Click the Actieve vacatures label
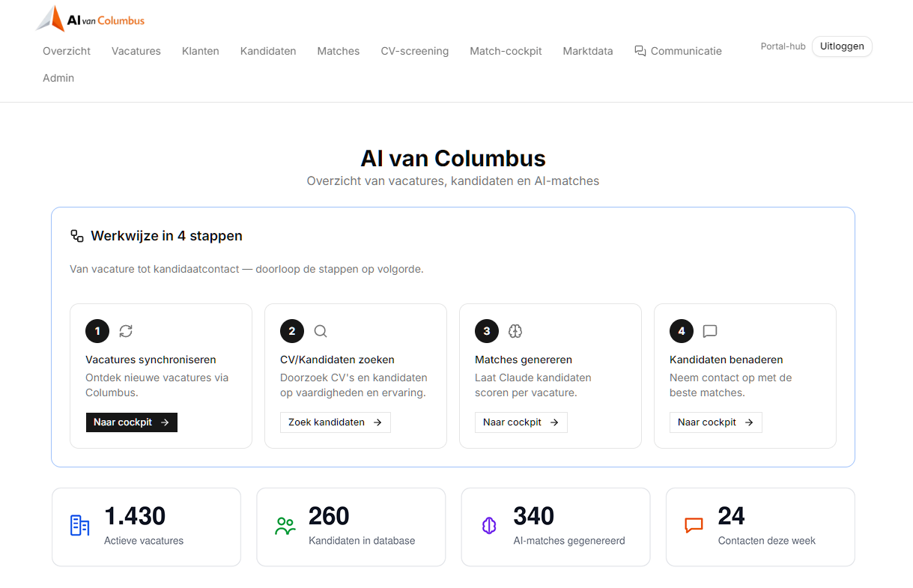 click(x=144, y=541)
